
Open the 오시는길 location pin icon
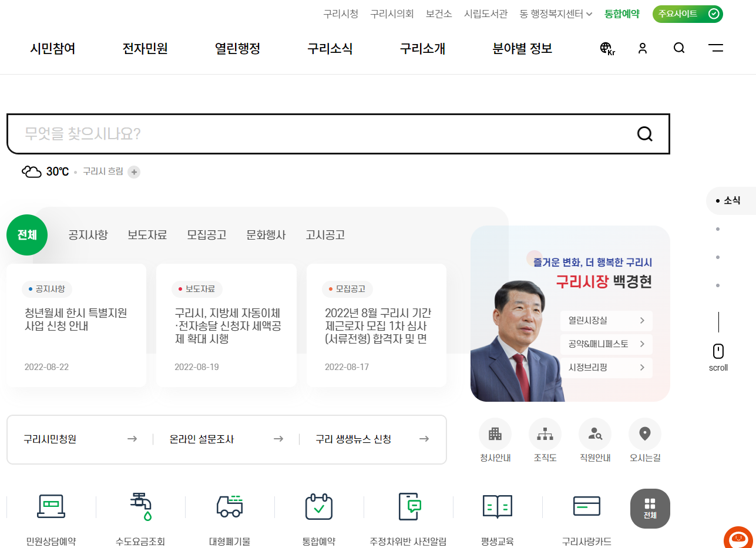pyautogui.click(x=644, y=433)
